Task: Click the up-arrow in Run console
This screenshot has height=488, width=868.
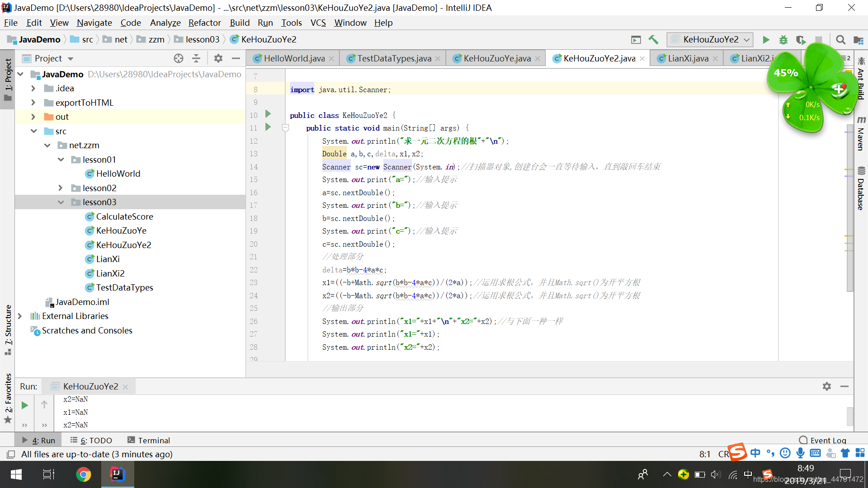Action: click(44, 404)
